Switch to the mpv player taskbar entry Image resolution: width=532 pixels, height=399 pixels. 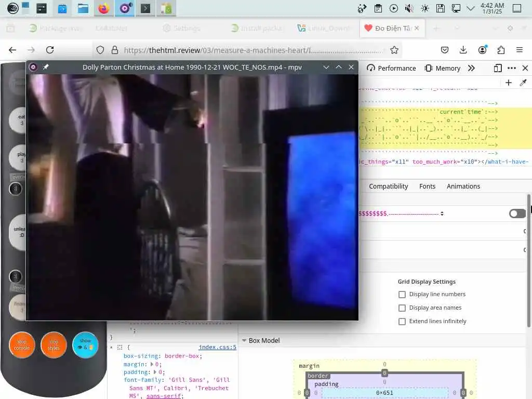tap(125, 8)
